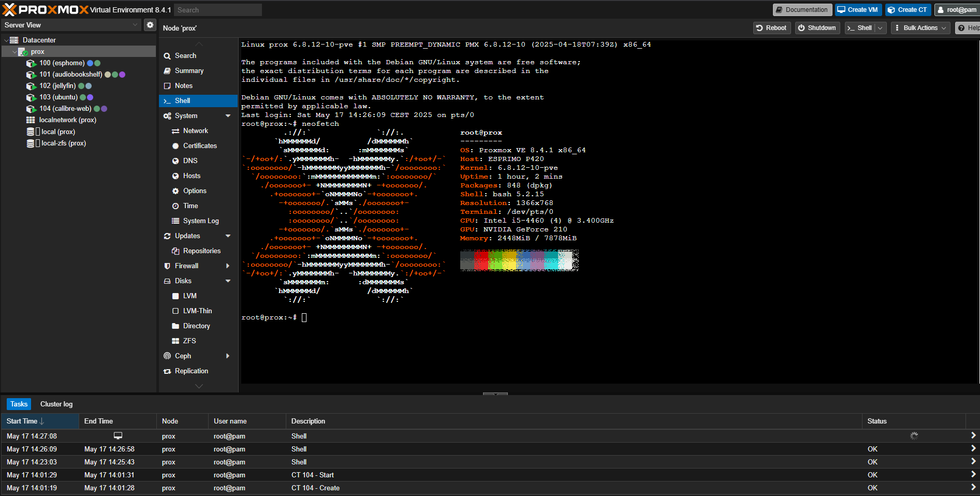Open the Notes panel
Image resolution: width=980 pixels, height=496 pixels.
point(183,86)
